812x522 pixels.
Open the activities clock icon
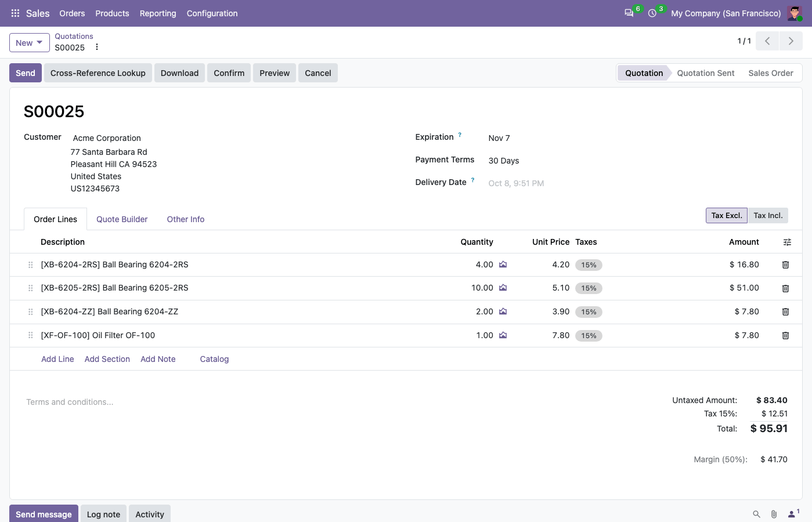(652, 13)
